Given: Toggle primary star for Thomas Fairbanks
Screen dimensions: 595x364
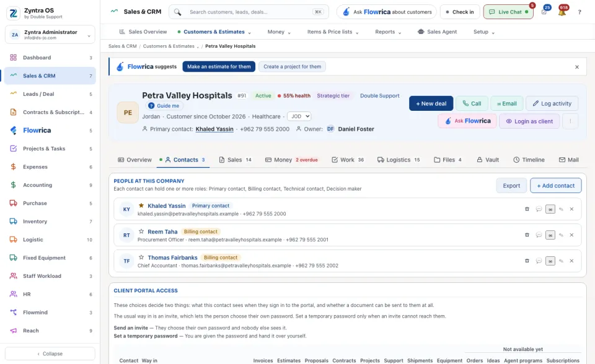Looking at the screenshot, I should (141, 257).
